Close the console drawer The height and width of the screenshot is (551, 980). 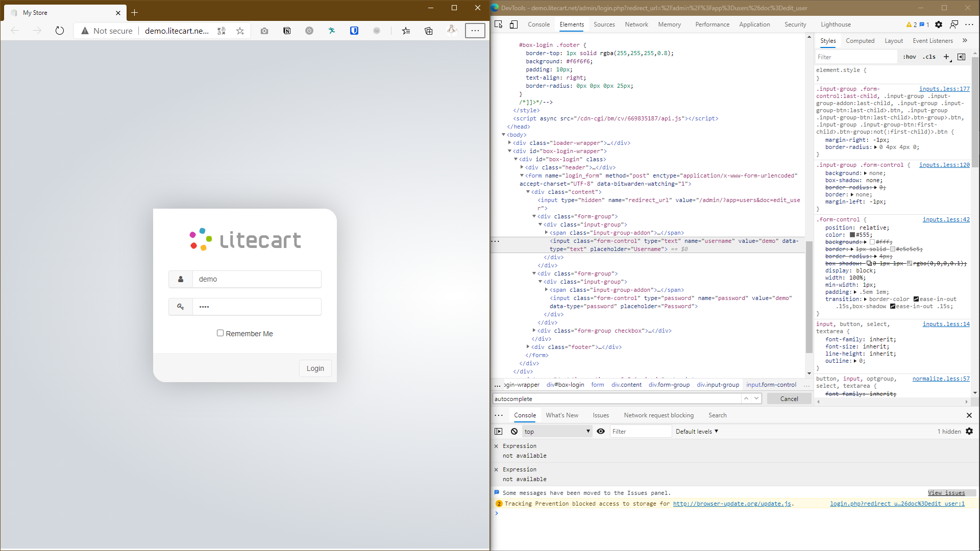point(969,415)
